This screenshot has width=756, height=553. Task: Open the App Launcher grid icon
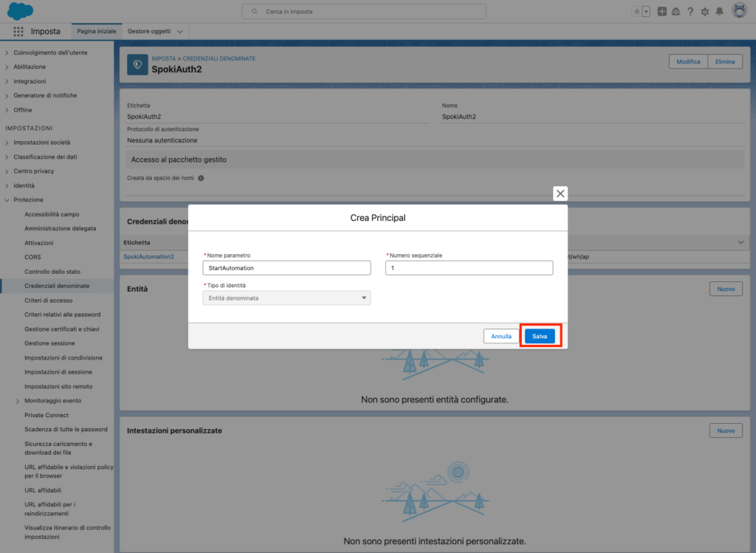tap(18, 32)
